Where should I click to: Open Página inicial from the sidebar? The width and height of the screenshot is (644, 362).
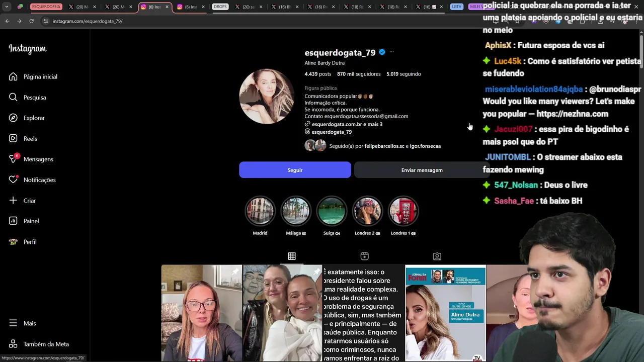point(33,76)
